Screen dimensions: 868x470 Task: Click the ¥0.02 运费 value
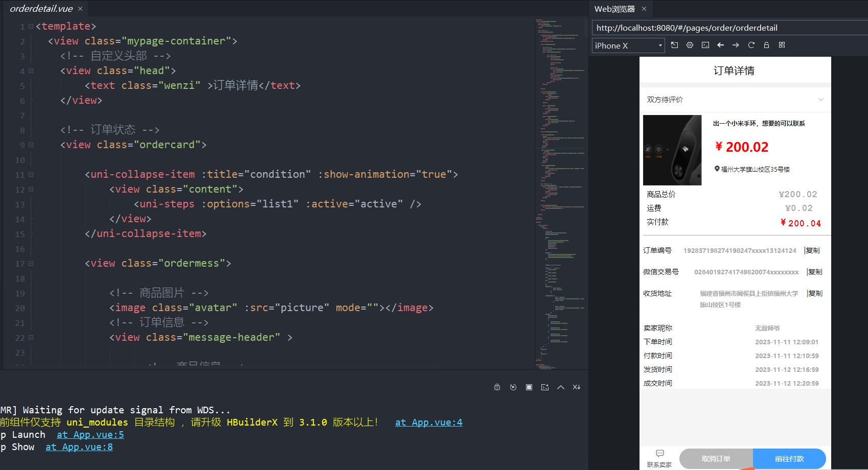[x=798, y=208]
